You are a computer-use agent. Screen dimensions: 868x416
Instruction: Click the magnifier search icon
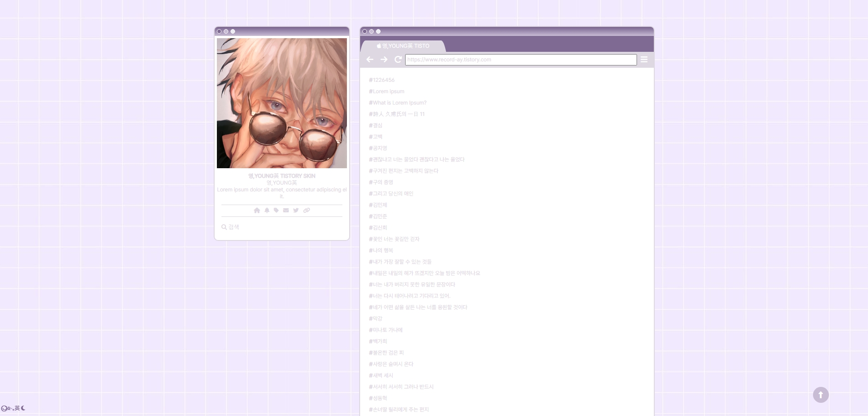click(x=224, y=227)
